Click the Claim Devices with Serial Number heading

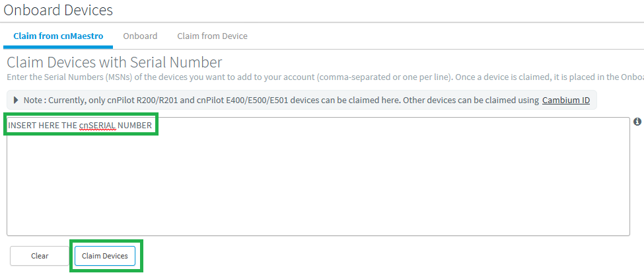(x=114, y=63)
